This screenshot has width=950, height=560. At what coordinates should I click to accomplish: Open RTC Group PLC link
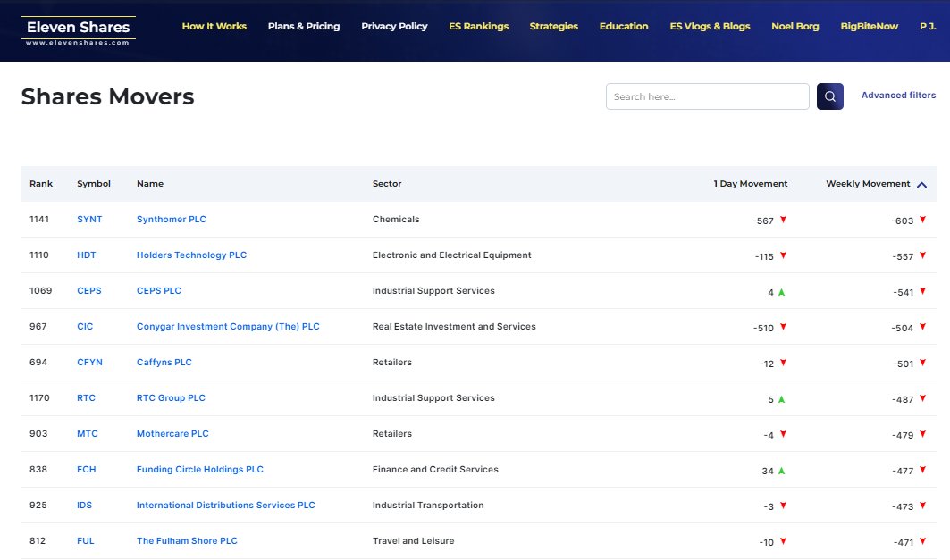click(171, 397)
